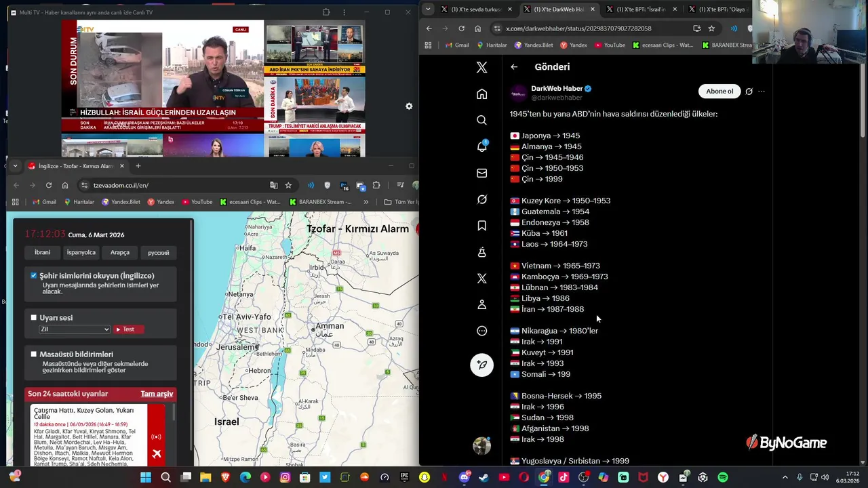The image size is (868, 488).
Task: Click the Grok explain icon beside Abone ol
Action: (749, 91)
